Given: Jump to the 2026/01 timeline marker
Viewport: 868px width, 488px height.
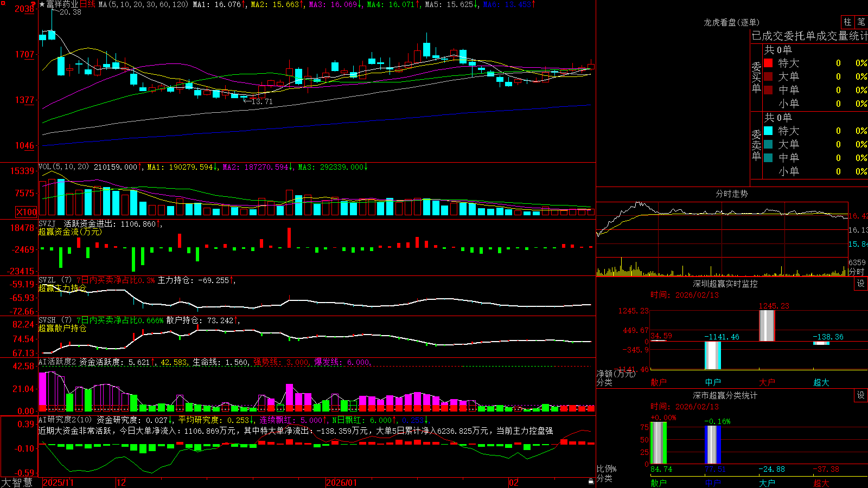Looking at the screenshot, I should pos(341,483).
